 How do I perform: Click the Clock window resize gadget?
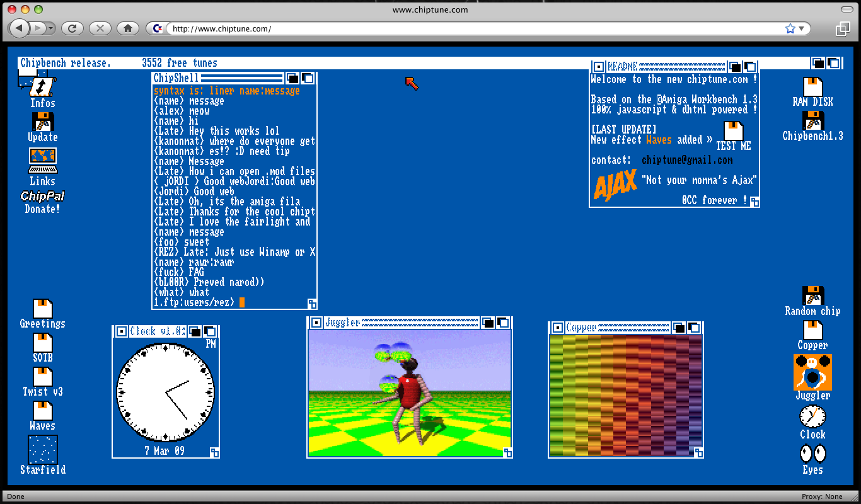coord(214,452)
